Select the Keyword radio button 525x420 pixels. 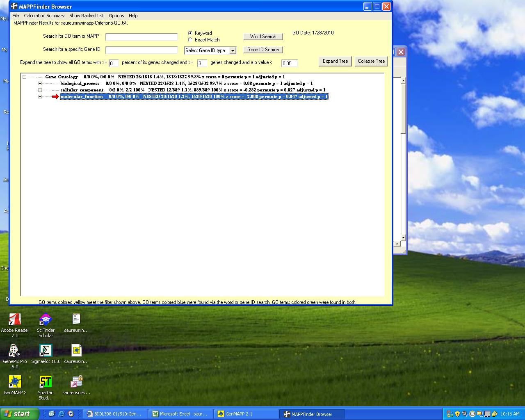pos(190,33)
